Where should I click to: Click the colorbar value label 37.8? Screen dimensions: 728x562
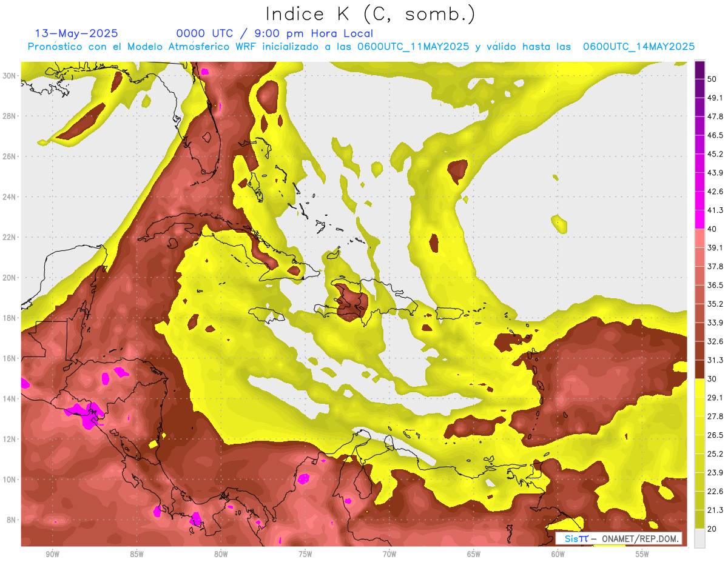point(715,266)
